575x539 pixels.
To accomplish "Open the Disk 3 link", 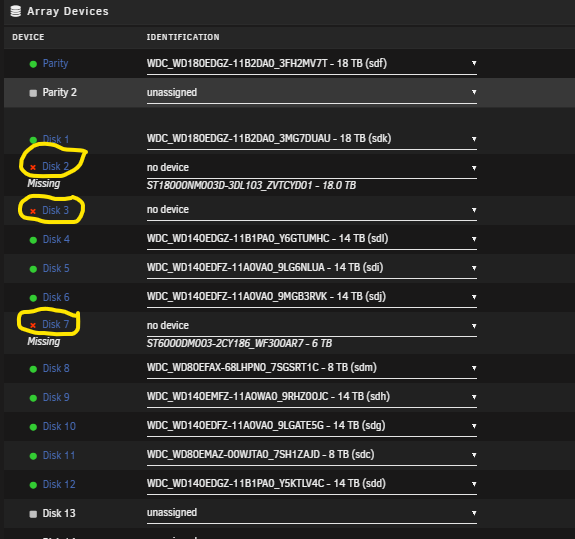I will click(x=56, y=210).
